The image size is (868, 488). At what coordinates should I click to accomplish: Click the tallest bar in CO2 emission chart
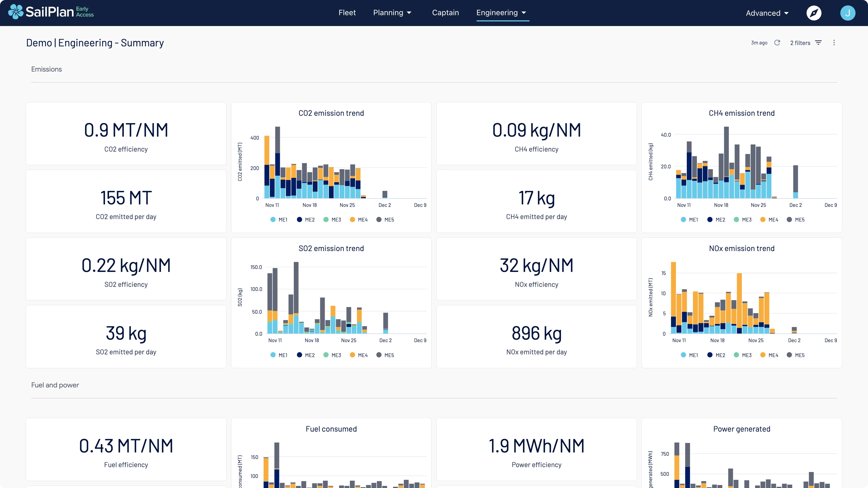pos(278,162)
